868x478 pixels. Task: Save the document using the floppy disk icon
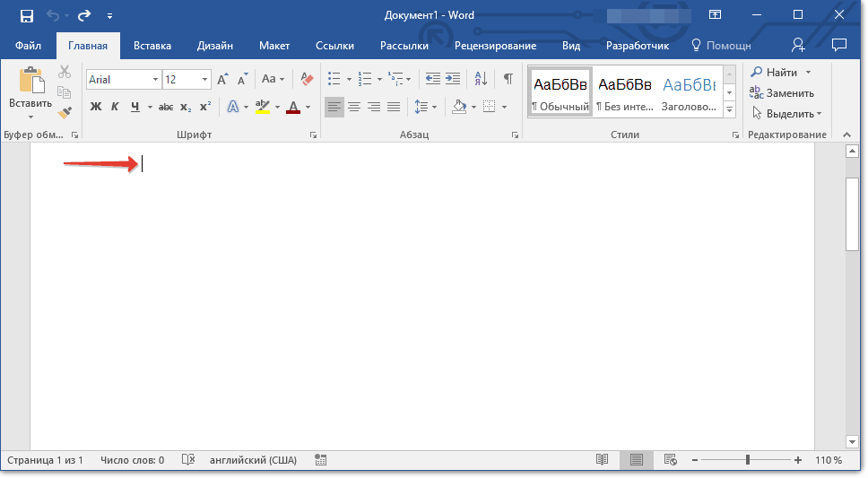(x=27, y=15)
